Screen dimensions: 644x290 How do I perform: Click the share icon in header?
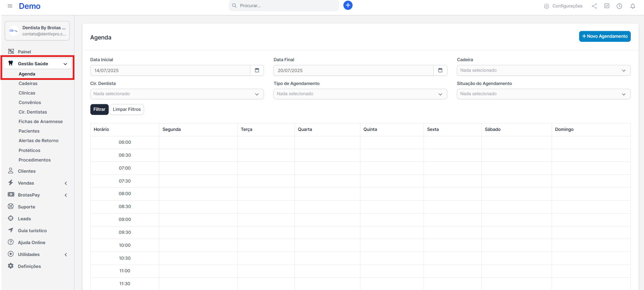click(x=594, y=6)
